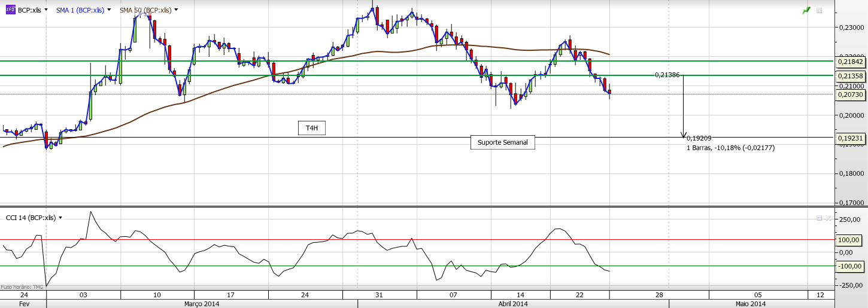Click the 31 date label on time axis
Screen dimensions: 868x308
(380, 295)
